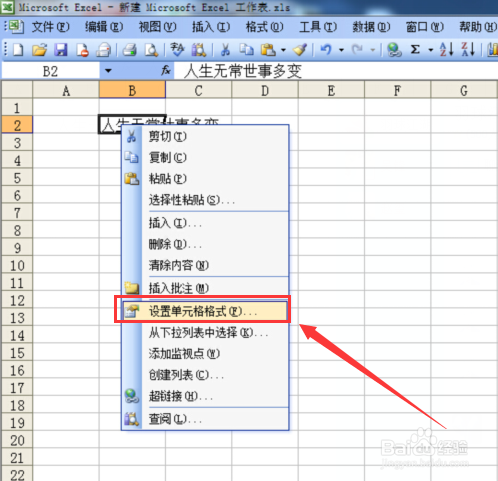Click the E-mail icon in the toolbar
498x481 pixels.
pyautogui.click(x=103, y=50)
